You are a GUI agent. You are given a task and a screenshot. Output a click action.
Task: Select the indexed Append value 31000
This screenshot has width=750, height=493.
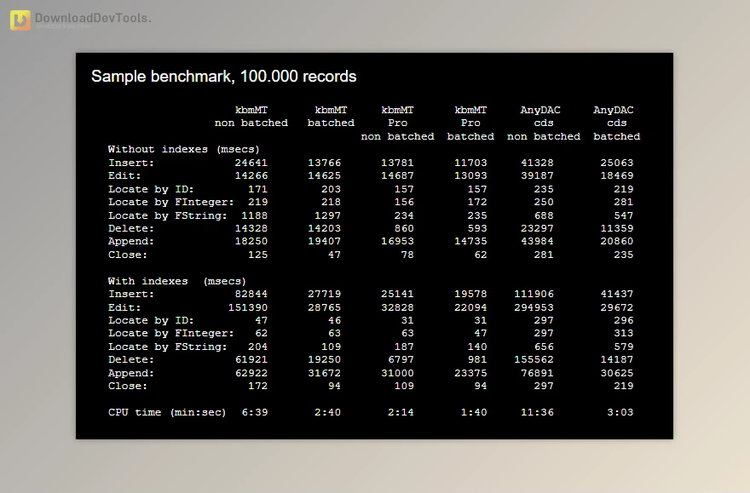[397, 373]
